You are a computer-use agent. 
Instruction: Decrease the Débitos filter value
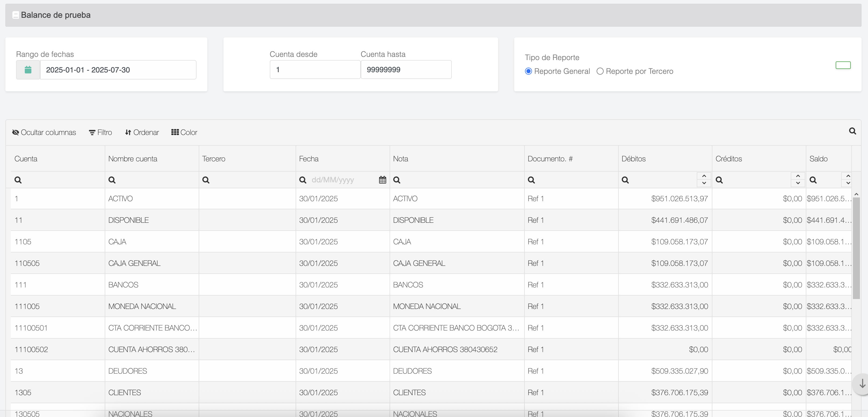(704, 183)
